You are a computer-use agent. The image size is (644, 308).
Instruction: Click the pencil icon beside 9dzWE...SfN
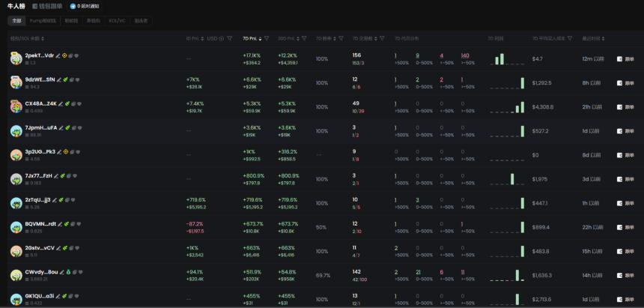[x=59, y=79]
